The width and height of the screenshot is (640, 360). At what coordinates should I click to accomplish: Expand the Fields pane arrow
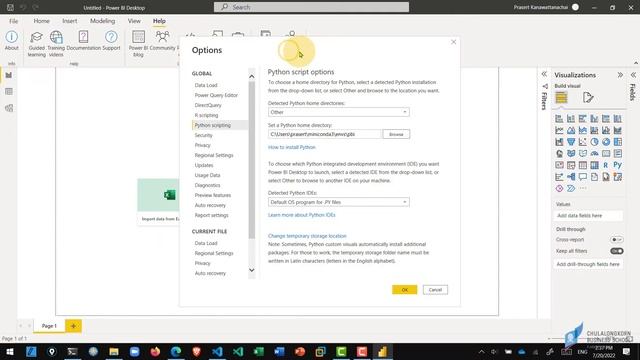[633, 75]
